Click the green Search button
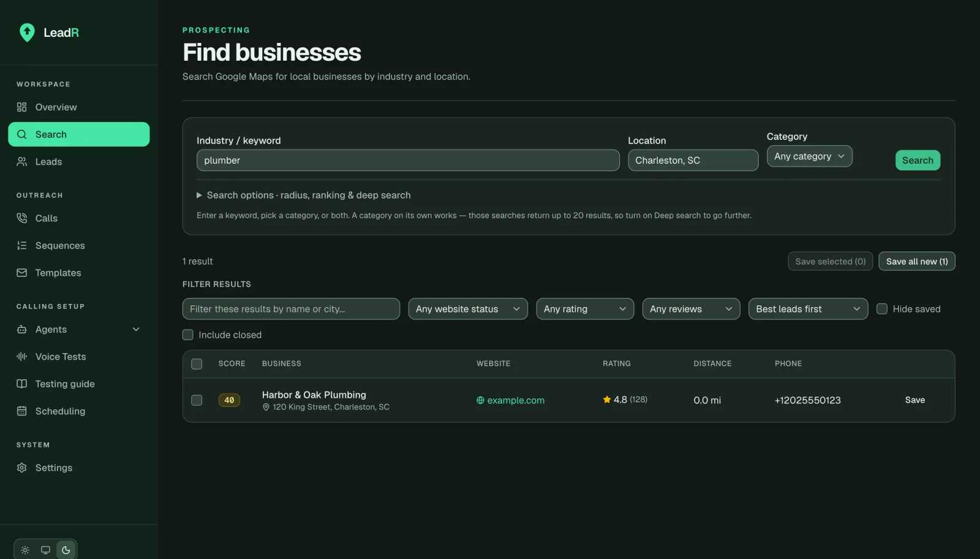 pos(918,161)
